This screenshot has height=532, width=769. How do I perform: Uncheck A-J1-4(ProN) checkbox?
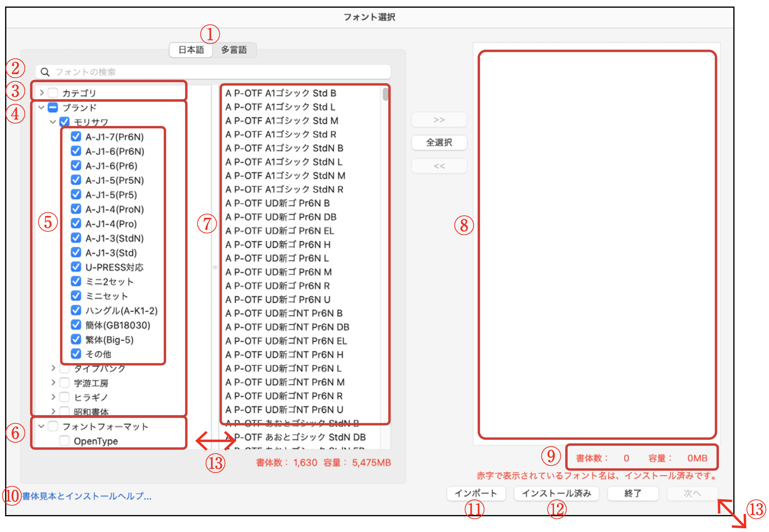pos(76,209)
